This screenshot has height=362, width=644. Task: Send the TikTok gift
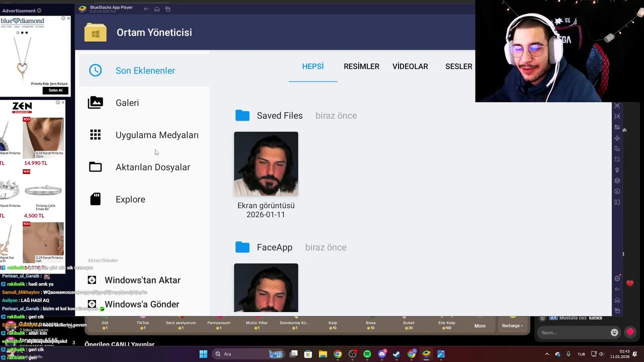tap(143, 323)
